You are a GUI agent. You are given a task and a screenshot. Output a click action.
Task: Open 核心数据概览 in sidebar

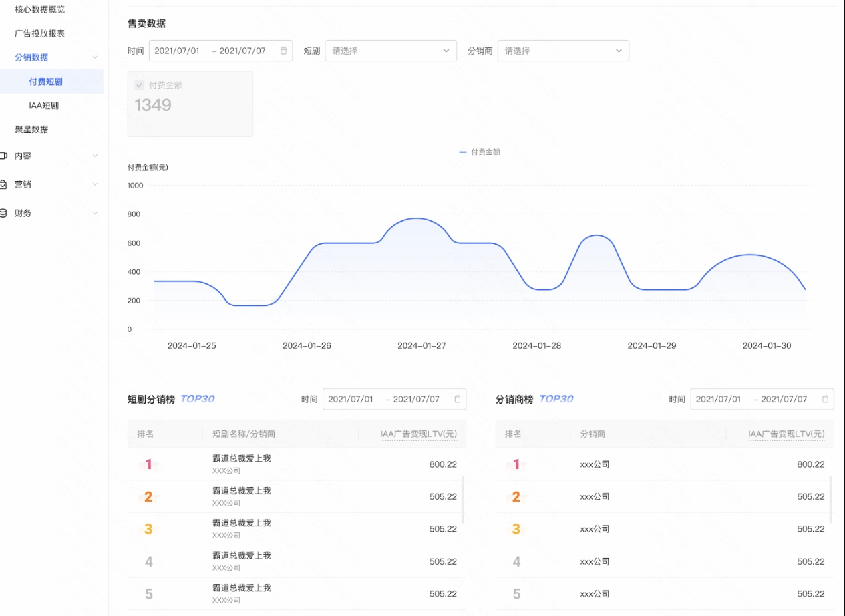click(x=40, y=9)
